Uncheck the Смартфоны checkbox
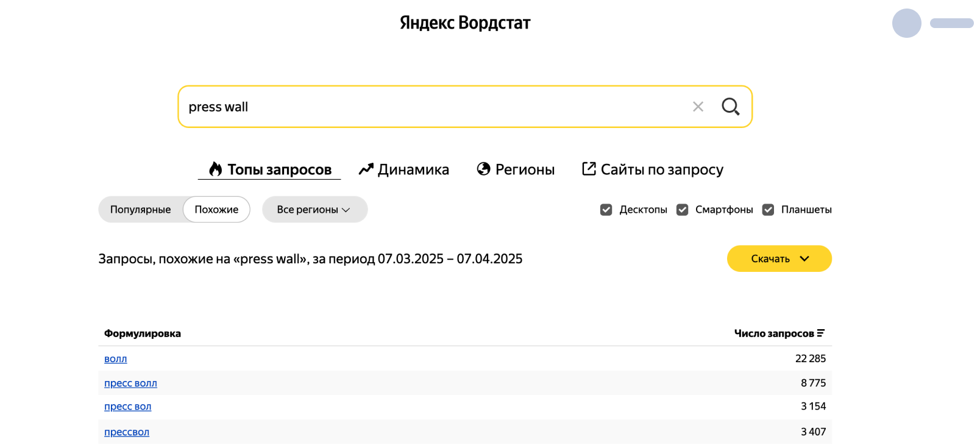The image size is (980, 445). coord(682,210)
